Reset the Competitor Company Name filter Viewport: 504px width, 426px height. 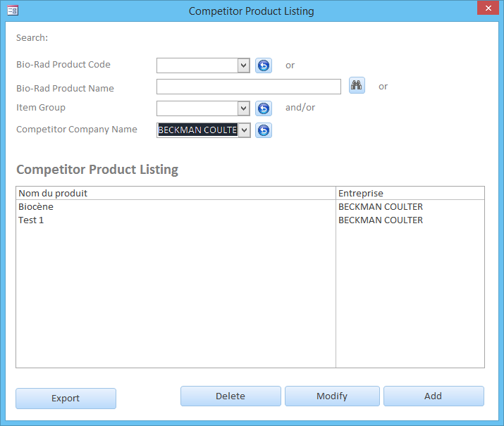pyautogui.click(x=264, y=130)
